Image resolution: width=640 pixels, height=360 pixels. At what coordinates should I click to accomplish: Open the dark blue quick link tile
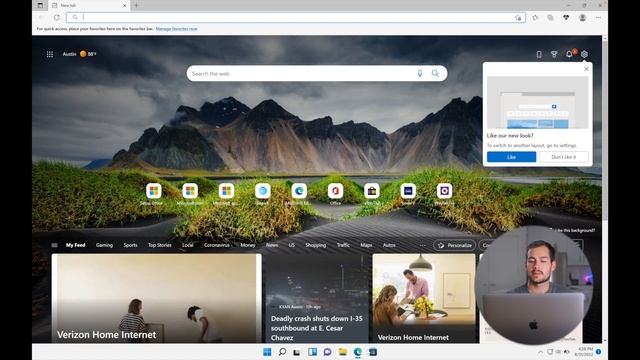click(408, 191)
